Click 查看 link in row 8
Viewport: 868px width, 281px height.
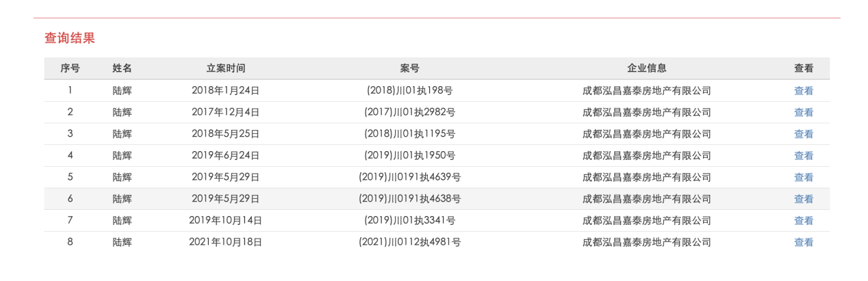(803, 242)
